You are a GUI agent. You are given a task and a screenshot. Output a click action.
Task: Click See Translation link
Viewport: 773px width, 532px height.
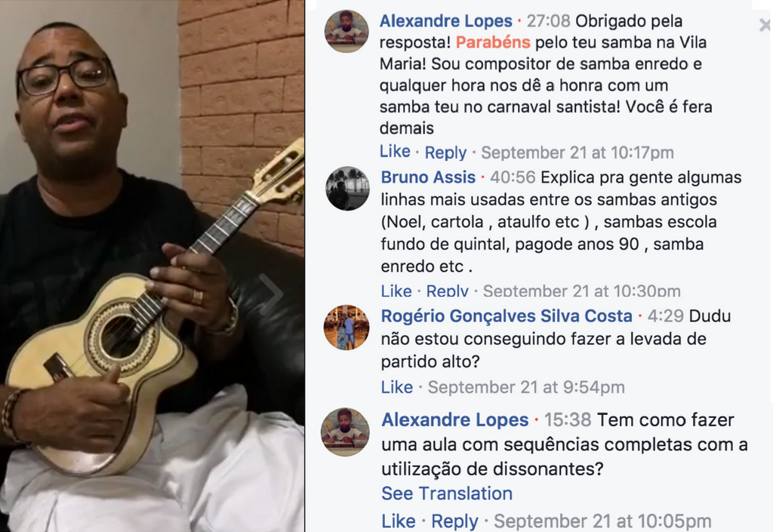click(447, 493)
